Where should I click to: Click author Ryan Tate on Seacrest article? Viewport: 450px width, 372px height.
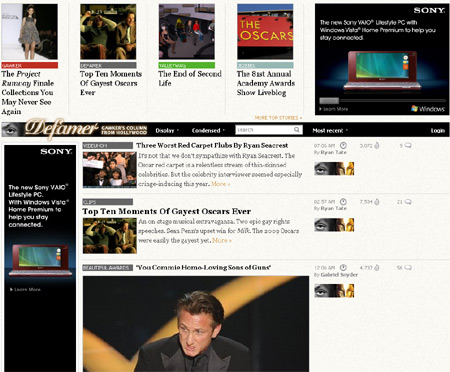(x=334, y=152)
